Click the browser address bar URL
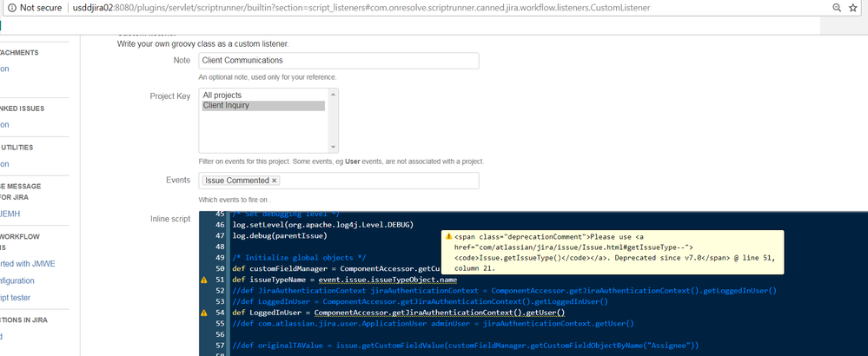Screen dimensions: 868x356 361,8
